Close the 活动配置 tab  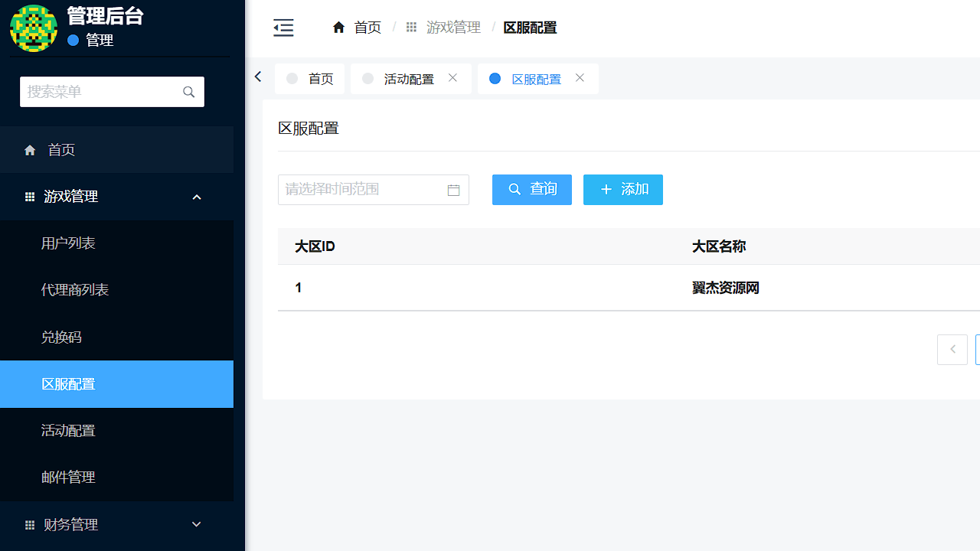coord(452,77)
